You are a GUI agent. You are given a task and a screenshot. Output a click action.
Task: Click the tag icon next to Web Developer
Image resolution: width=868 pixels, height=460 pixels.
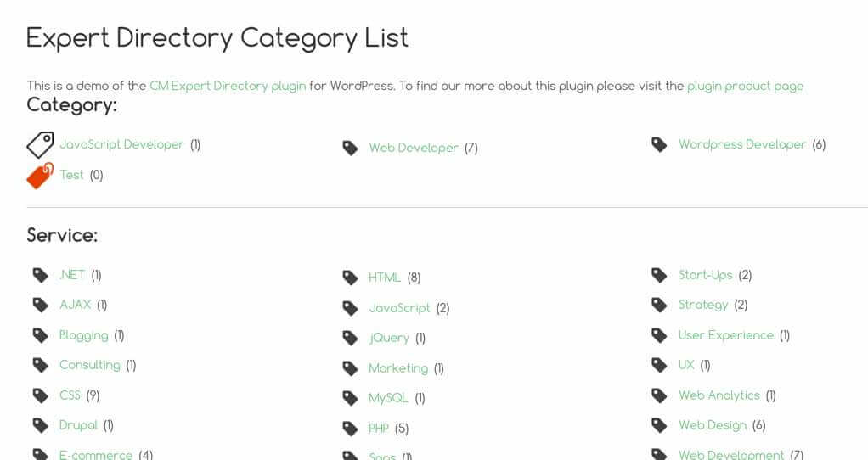[x=350, y=149]
